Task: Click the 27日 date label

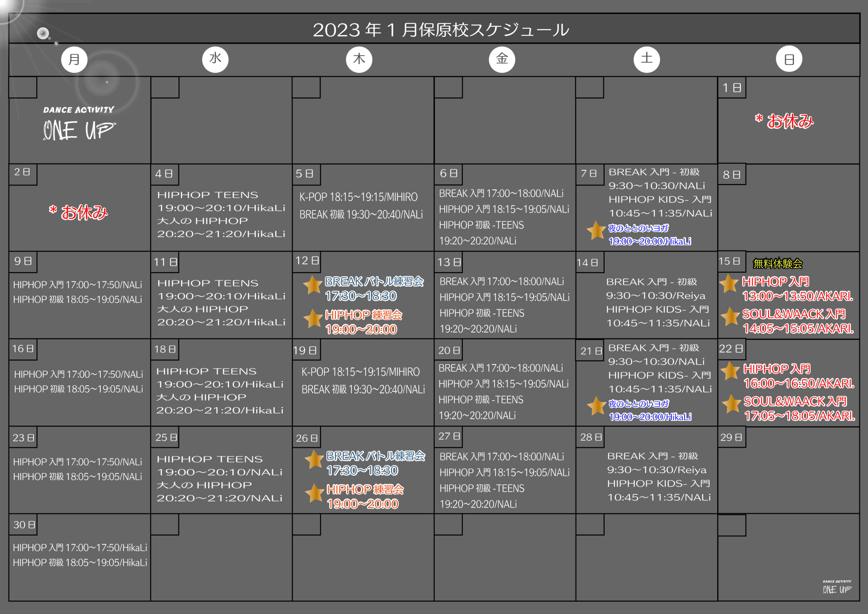Action: [449, 436]
